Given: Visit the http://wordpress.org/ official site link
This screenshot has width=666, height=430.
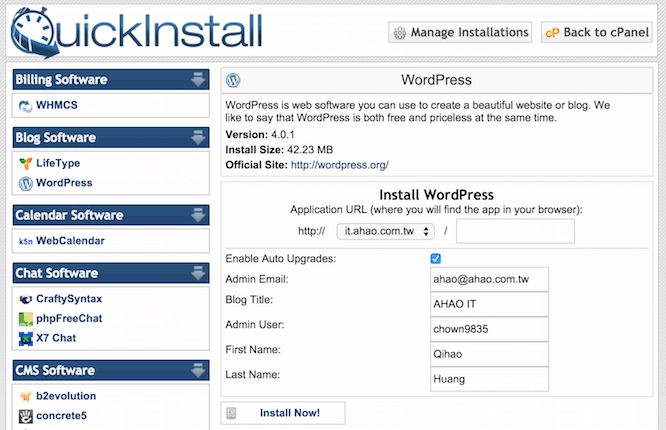Looking at the screenshot, I should pos(339,165).
